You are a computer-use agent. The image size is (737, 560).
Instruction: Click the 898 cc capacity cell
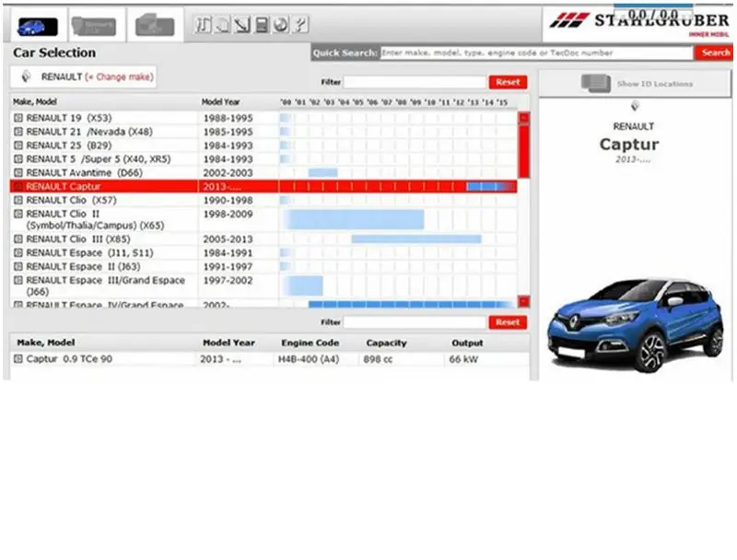pos(378,359)
